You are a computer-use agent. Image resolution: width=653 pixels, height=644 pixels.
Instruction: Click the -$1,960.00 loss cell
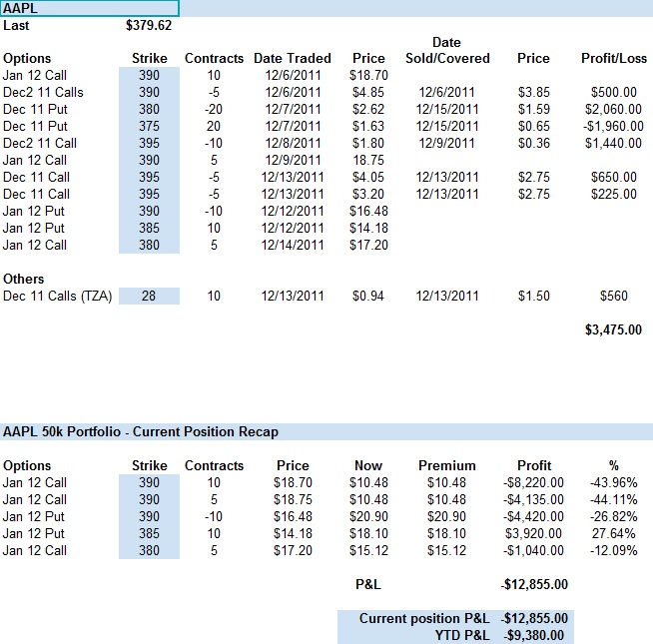click(x=611, y=126)
